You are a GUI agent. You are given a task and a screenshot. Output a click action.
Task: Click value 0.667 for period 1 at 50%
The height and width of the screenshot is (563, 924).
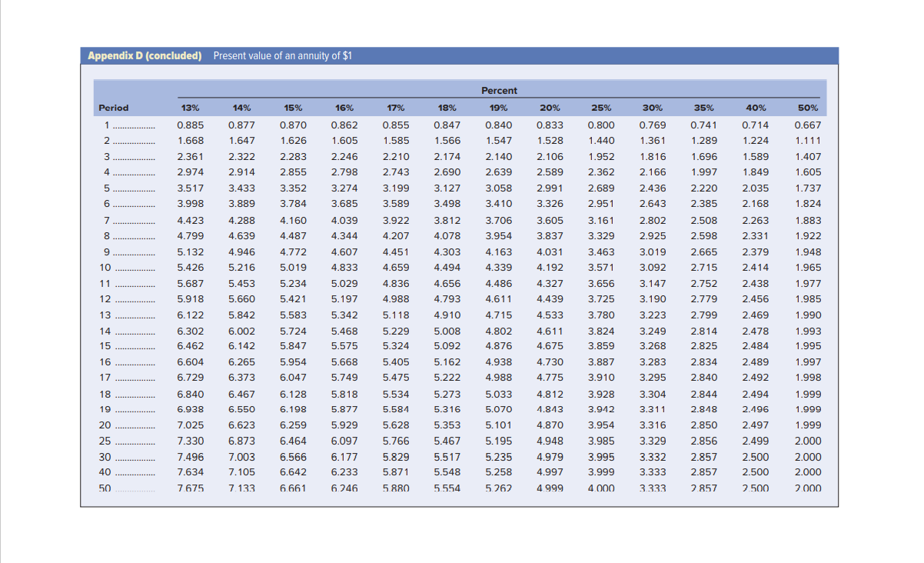(807, 125)
